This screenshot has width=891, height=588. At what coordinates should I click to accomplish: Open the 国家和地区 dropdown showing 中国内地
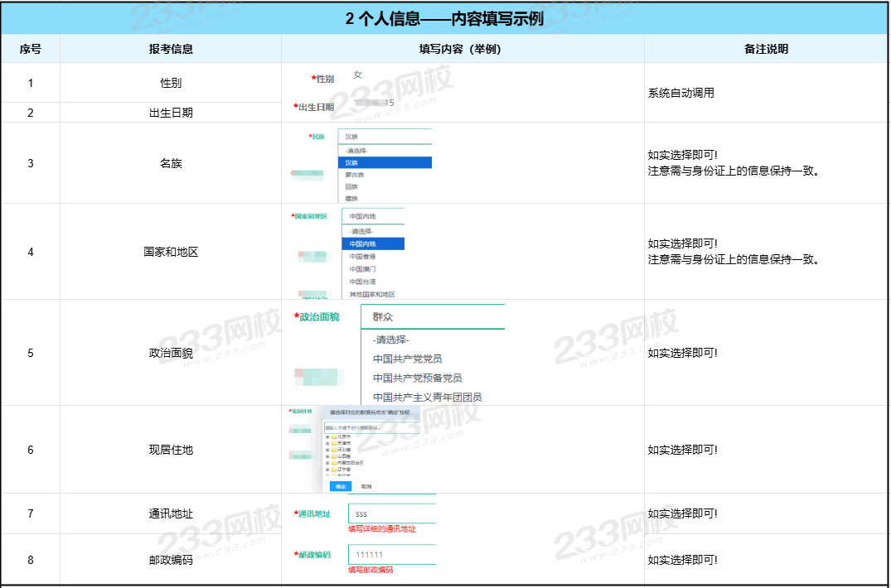pyautogui.click(x=373, y=216)
